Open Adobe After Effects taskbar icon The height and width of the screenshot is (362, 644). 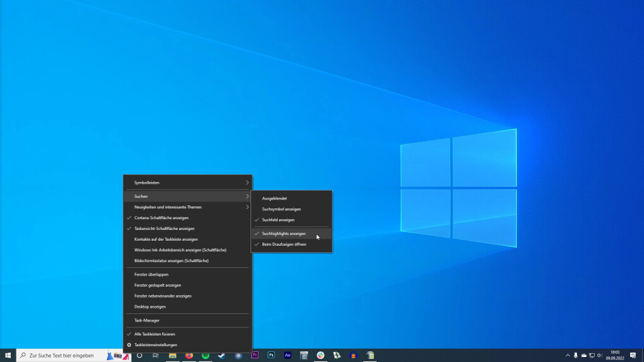pos(288,356)
